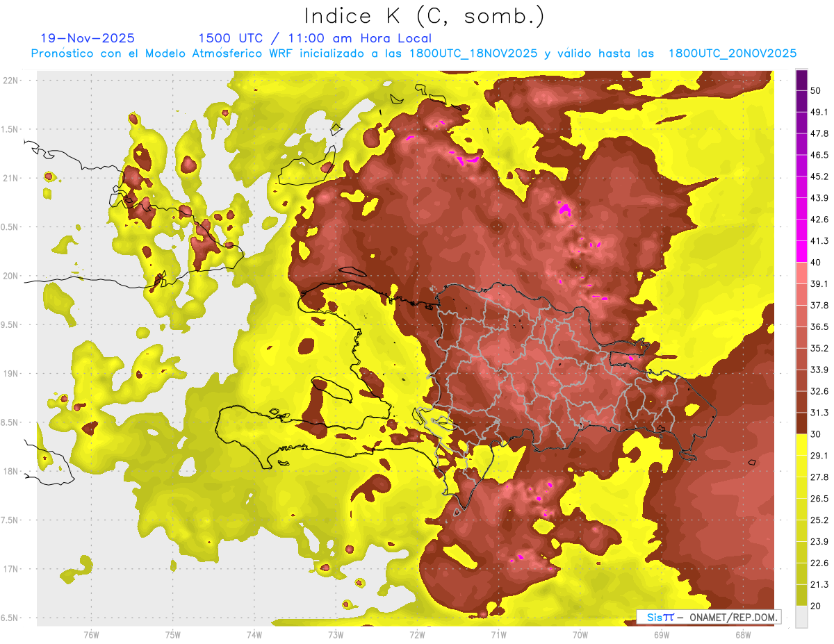Click the "27.8" color bar label
The width and height of the screenshot is (834, 644).
point(819,477)
